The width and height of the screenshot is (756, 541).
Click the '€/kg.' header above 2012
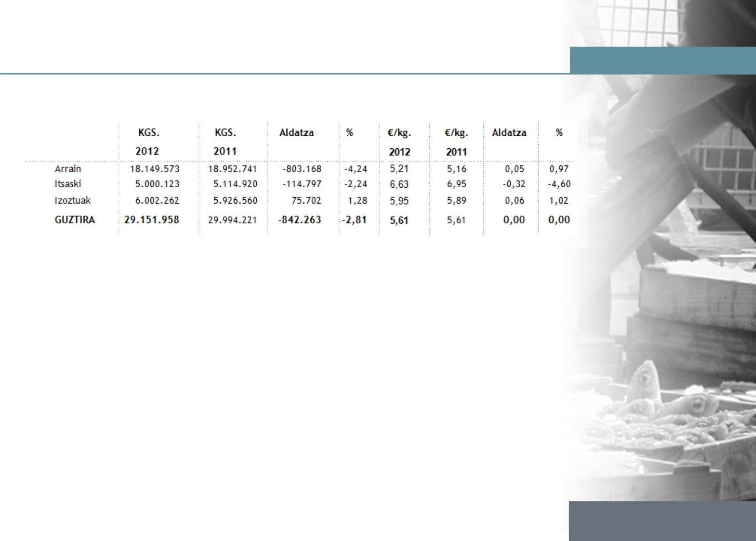[x=399, y=133]
